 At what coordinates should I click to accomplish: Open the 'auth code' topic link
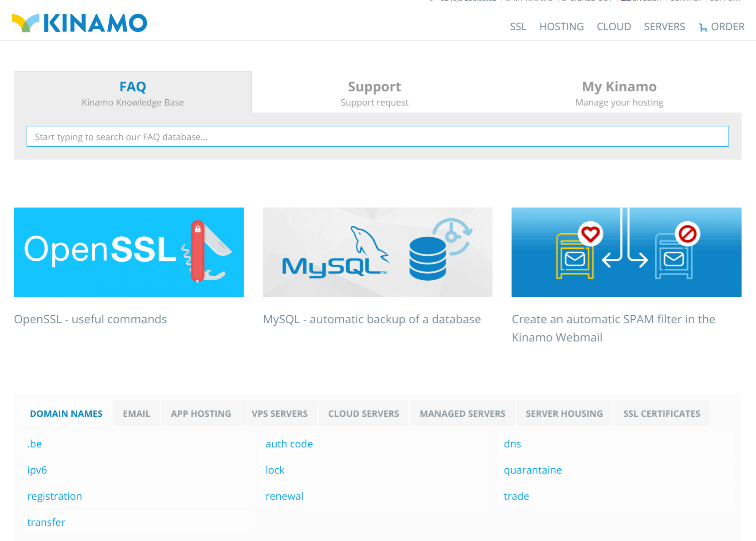(x=289, y=444)
